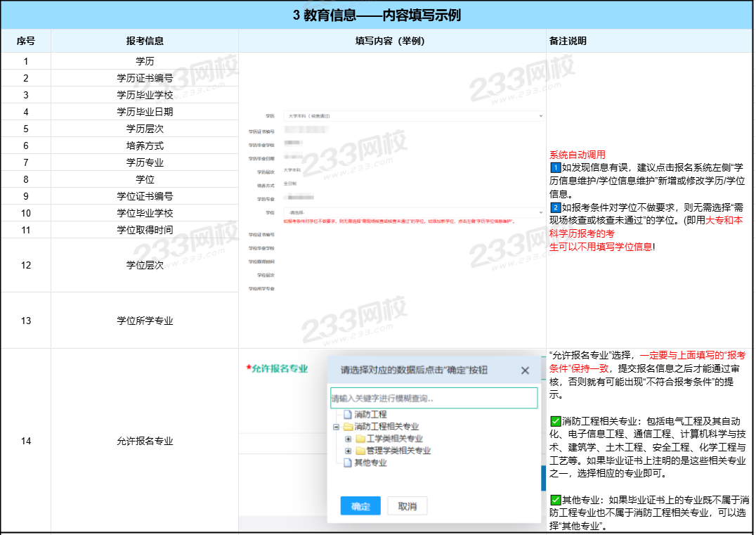The height and width of the screenshot is (535, 756).
Task: Click the 其他专业 document icon
Action: 347,463
